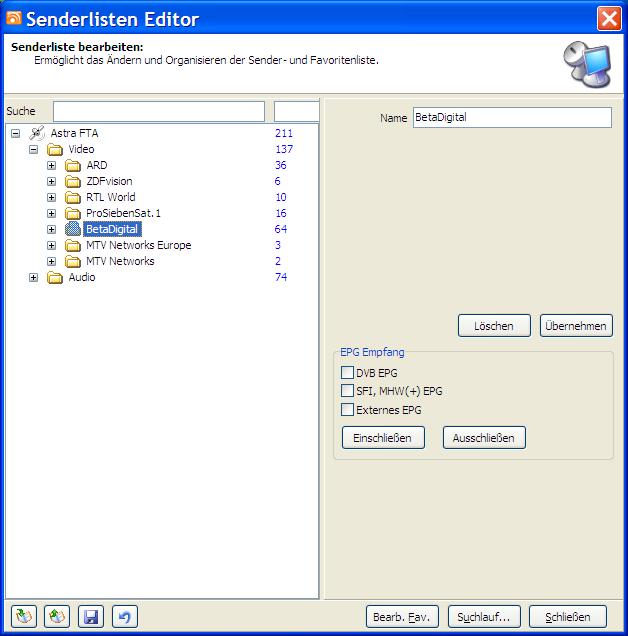Start the Suchlauf... channel scan

click(484, 617)
